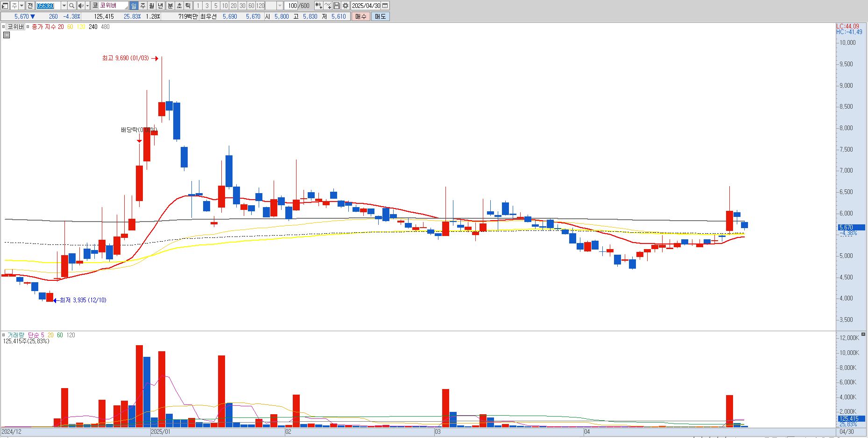Open the 코위버 name box corner
This screenshot has height=438, width=868.
(x=126, y=7)
